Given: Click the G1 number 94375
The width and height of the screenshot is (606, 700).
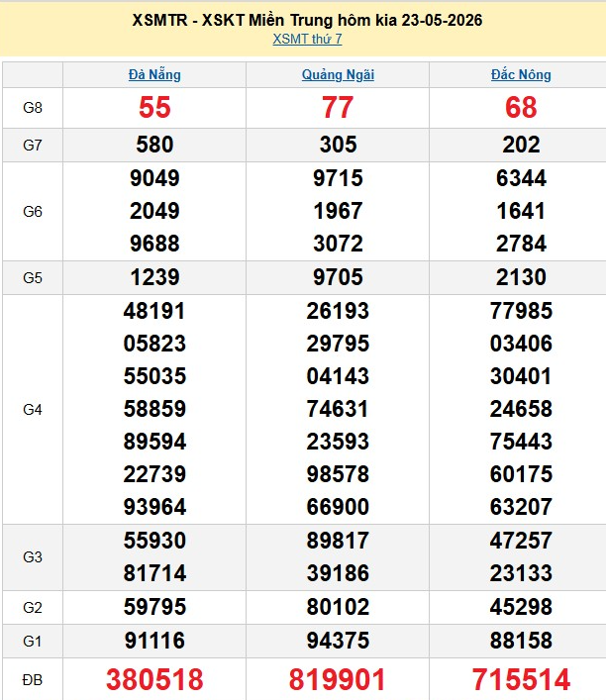Looking at the screenshot, I should pos(338,641).
